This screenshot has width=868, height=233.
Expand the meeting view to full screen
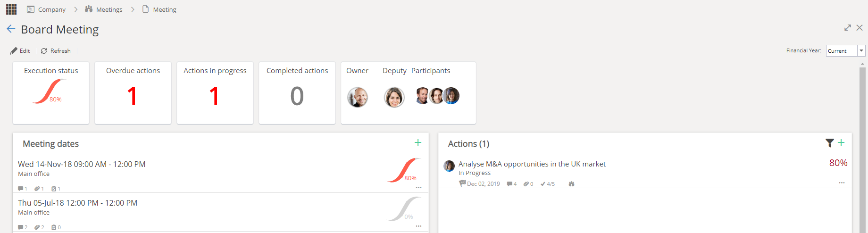click(x=848, y=28)
